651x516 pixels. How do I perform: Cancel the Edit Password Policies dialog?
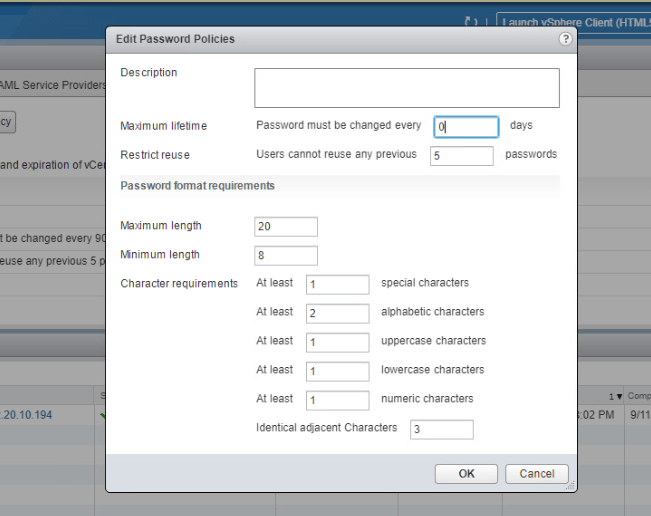click(537, 473)
